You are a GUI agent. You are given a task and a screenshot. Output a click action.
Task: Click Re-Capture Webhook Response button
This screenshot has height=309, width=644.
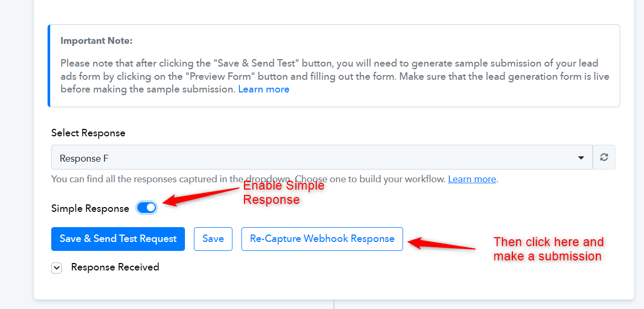click(x=322, y=239)
